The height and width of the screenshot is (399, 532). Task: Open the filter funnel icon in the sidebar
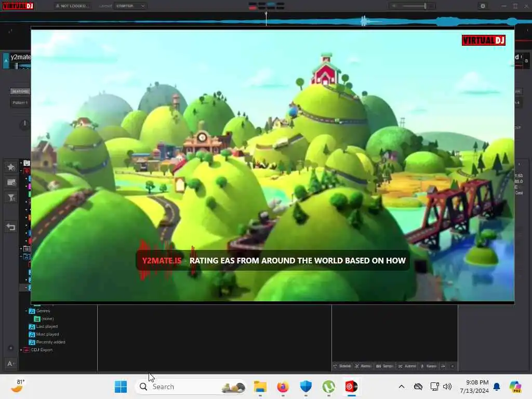[11, 198]
